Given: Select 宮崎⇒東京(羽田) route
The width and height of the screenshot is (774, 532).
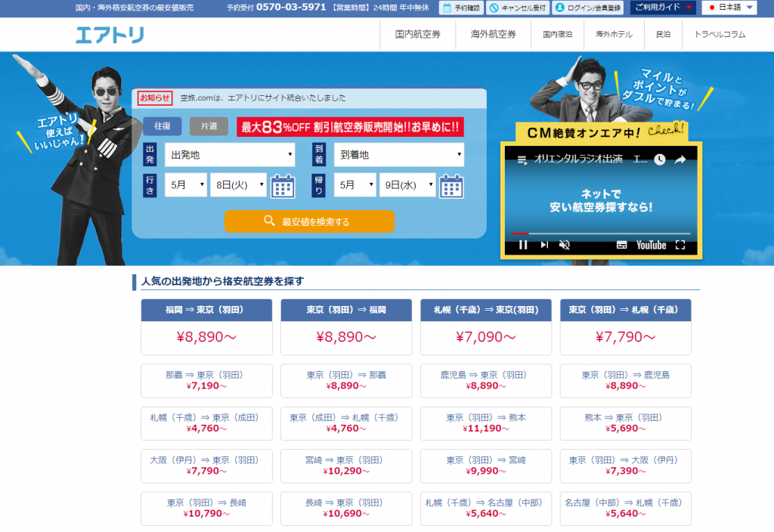Looking at the screenshot, I should point(346,466).
